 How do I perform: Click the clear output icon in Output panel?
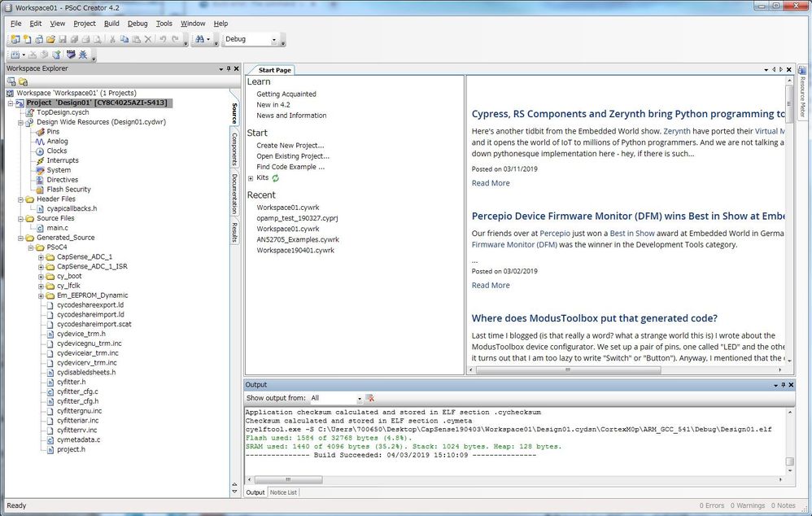click(370, 398)
